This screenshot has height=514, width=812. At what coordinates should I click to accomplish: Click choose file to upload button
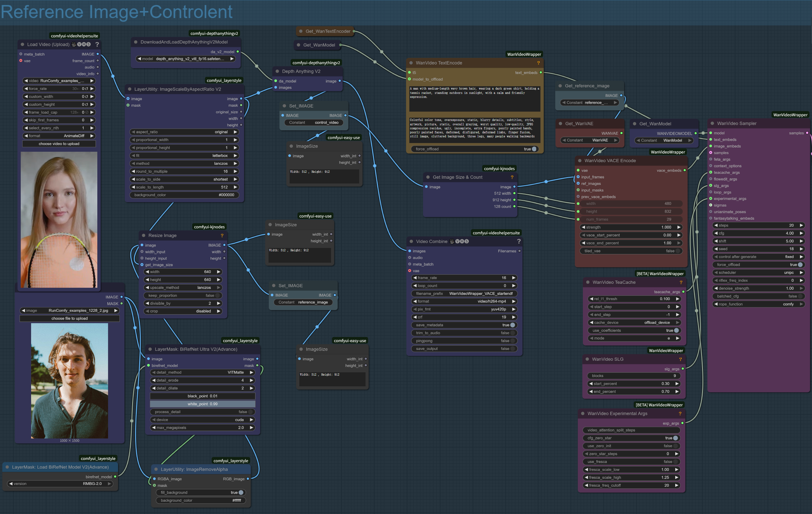coord(70,318)
